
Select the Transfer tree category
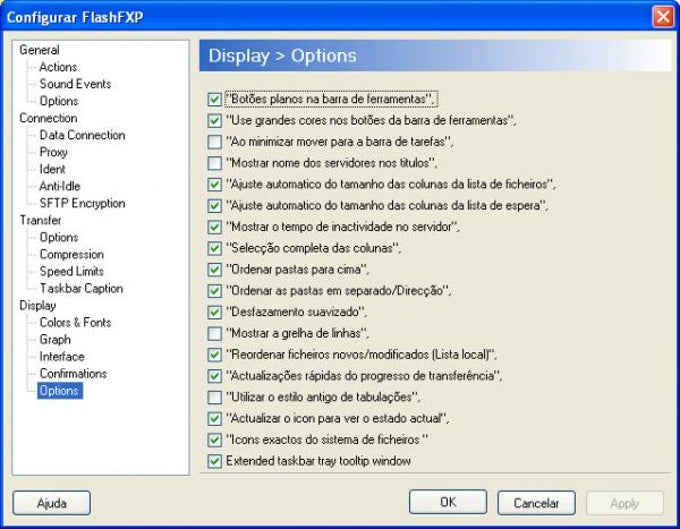[40, 220]
